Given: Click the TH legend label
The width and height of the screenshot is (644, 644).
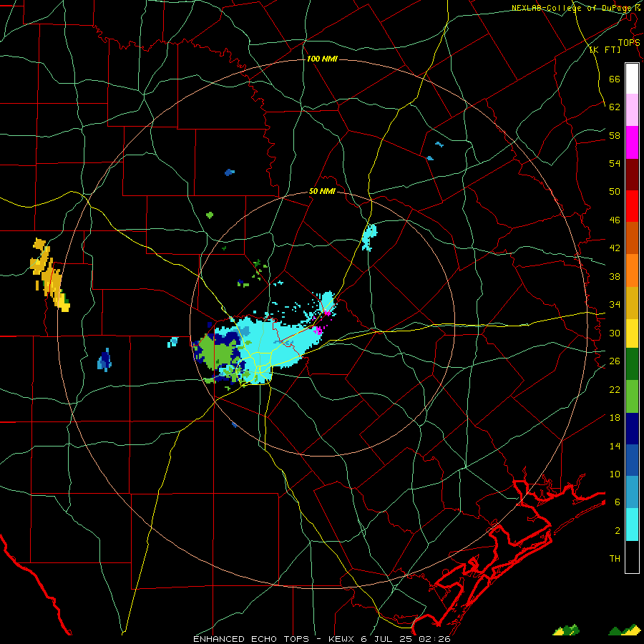Looking at the screenshot, I should pos(615,558).
